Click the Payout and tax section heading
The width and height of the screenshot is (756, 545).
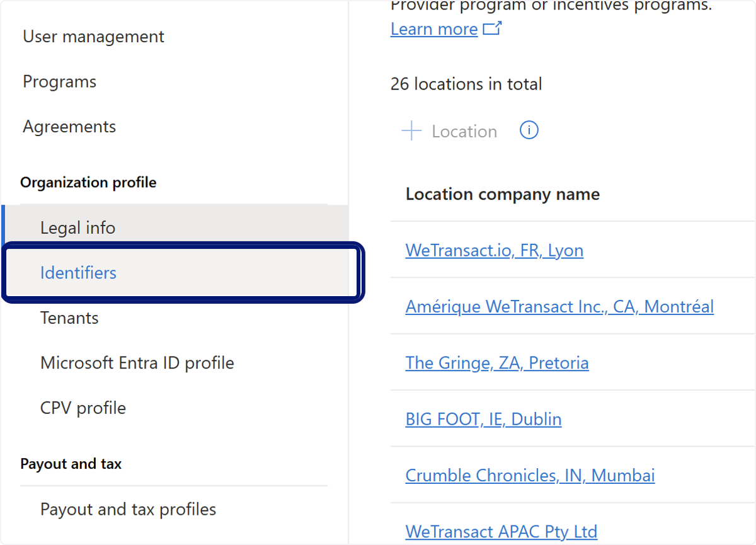tap(71, 464)
